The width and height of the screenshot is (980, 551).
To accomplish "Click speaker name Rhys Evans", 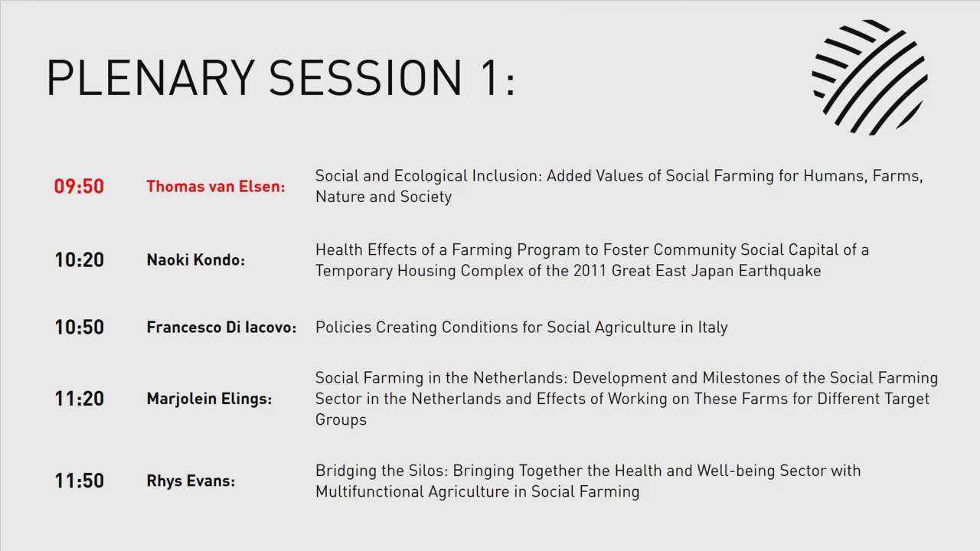I will [191, 481].
